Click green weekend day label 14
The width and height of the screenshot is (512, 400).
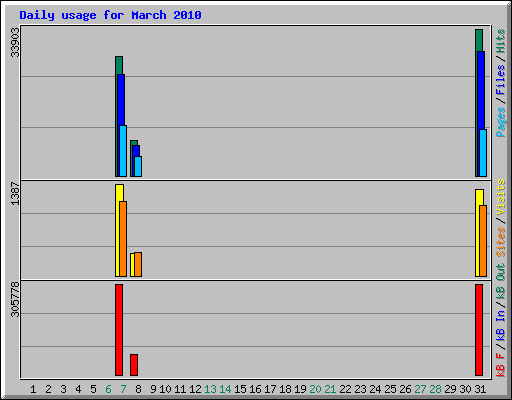(225, 389)
